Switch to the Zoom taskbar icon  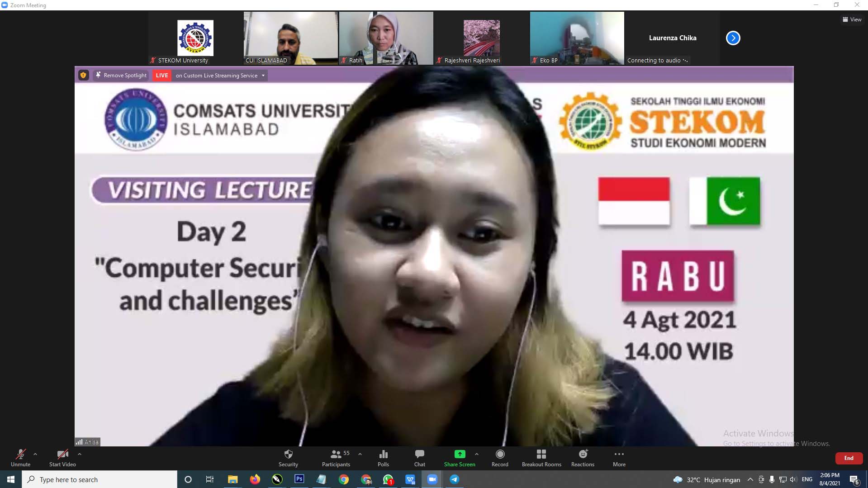(432, 479)
